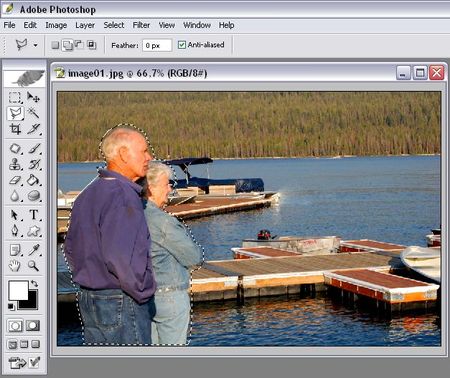Select the Blur droplet tool
The image size is (450, 378).
[15, 196]
